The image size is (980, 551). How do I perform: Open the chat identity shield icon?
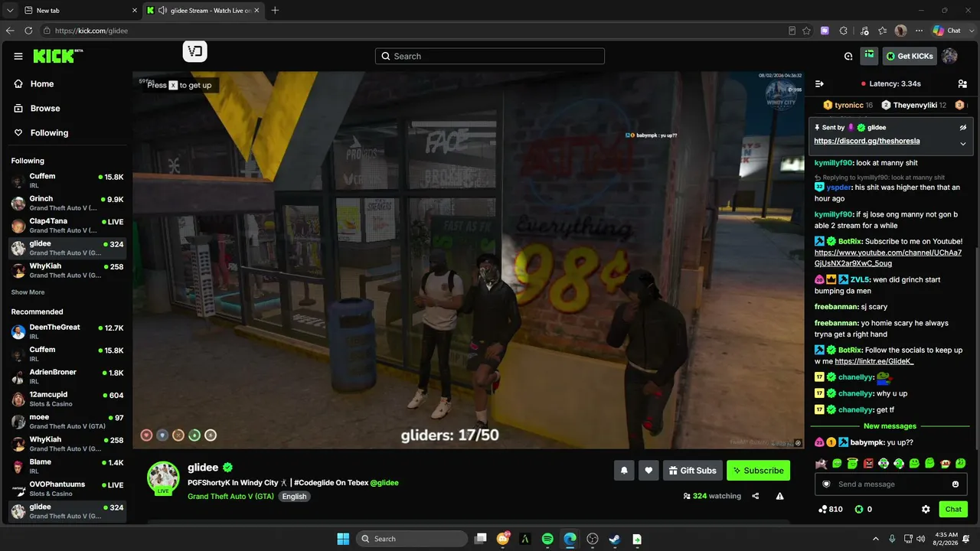(x=826, y=484)
